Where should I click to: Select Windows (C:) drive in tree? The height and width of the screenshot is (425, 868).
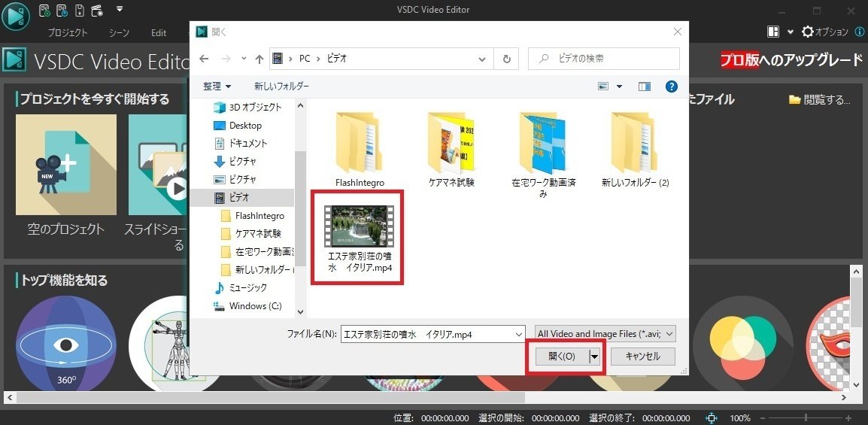pyautogui.click(x=248, y=306)
